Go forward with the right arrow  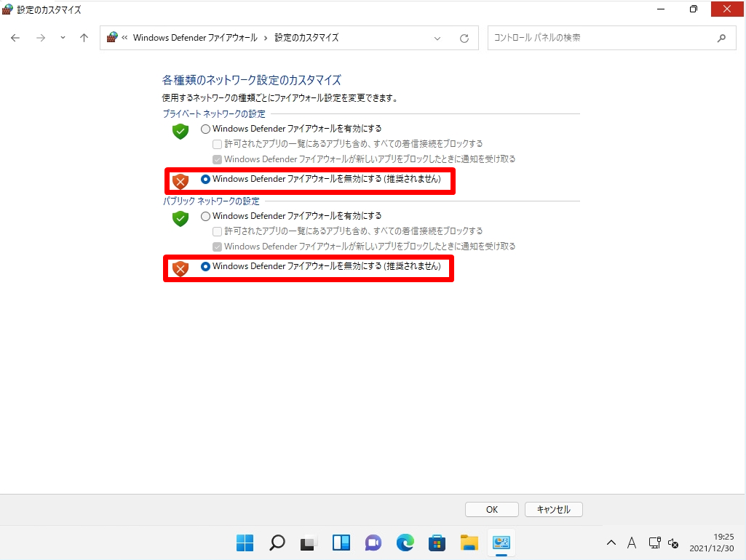click(x=41, y=38)
